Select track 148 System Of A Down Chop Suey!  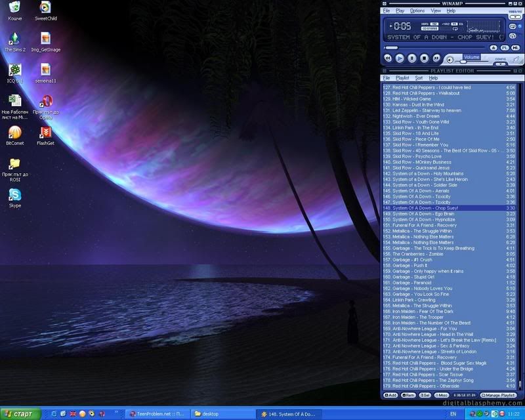click(449, 208)
